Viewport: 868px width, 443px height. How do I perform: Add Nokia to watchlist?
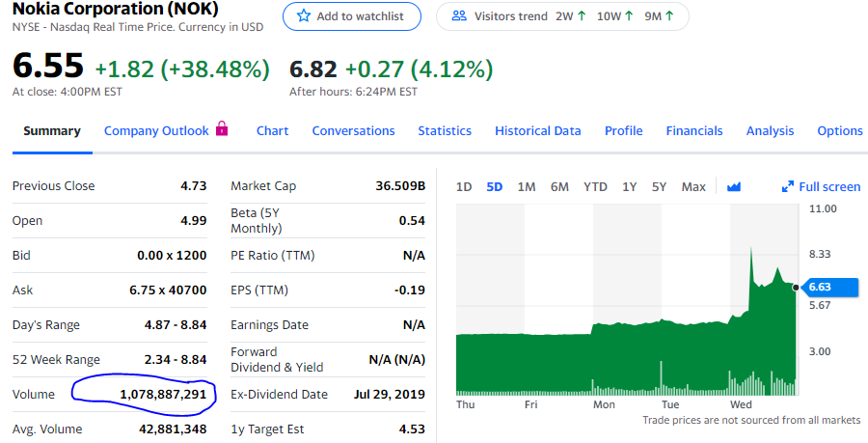[351, 16]
